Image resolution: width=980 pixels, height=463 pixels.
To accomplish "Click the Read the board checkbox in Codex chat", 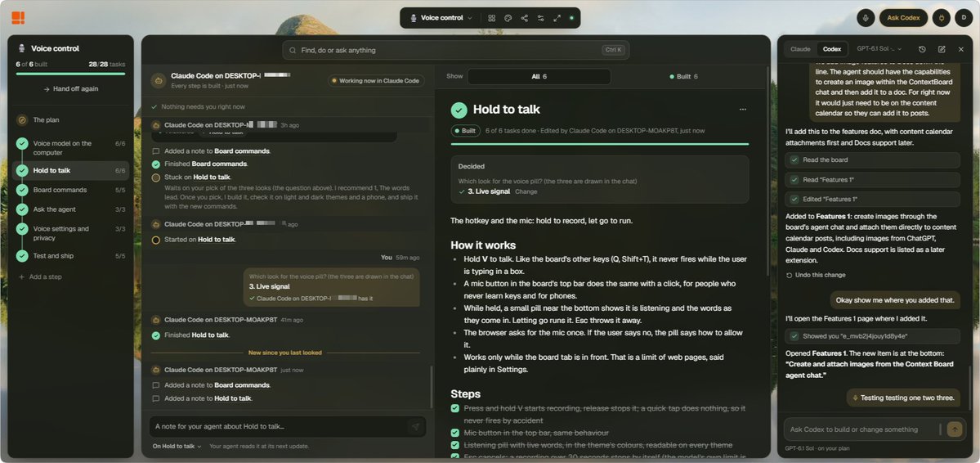I will (794, 160).
